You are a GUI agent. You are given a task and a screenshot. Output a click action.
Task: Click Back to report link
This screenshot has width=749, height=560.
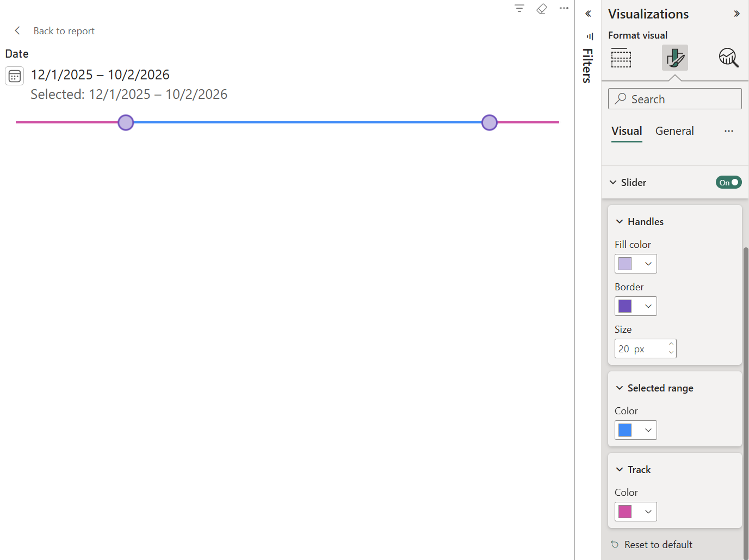(x=64, y=31)
